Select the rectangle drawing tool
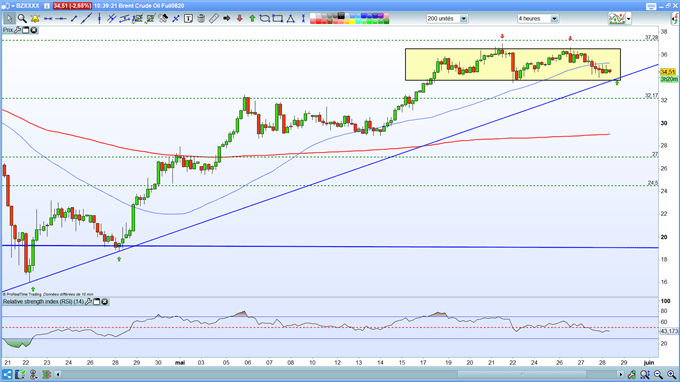The height and width of the screenshot is (382, 680). pyautogui.click(x=278, y=19)
